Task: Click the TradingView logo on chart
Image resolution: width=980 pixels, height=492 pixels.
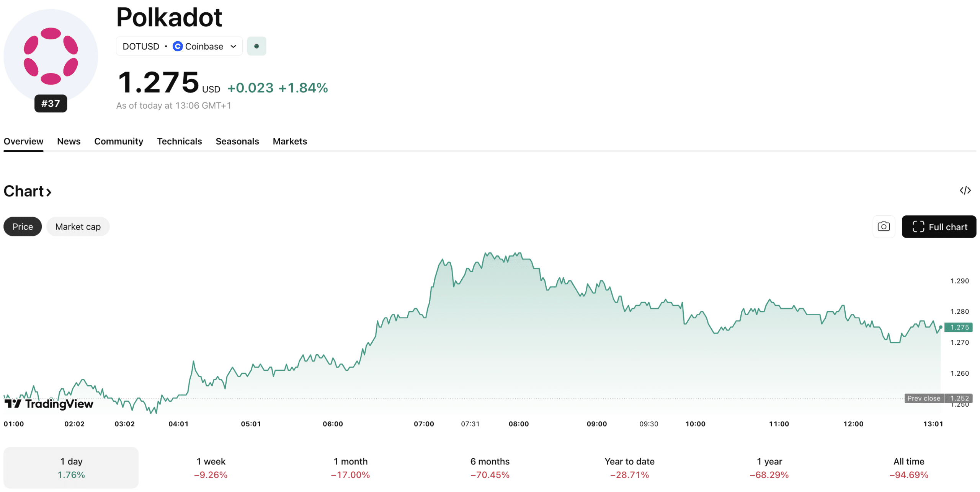Action: click(x=49, y=404)
